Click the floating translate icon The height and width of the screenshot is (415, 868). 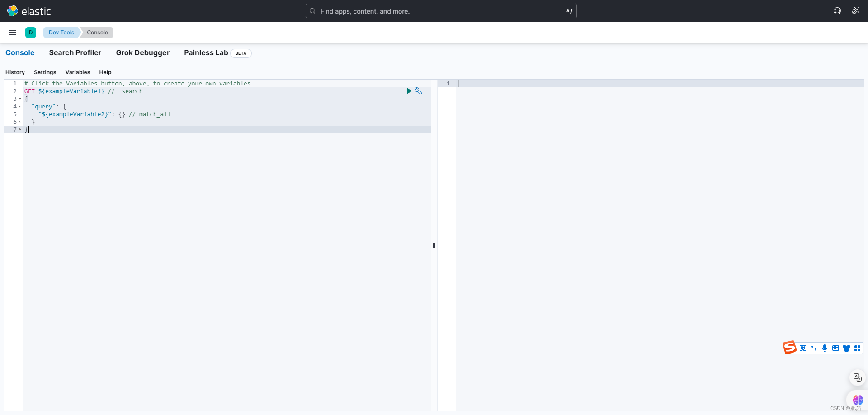pyautogui.click(x=857, y=377)
